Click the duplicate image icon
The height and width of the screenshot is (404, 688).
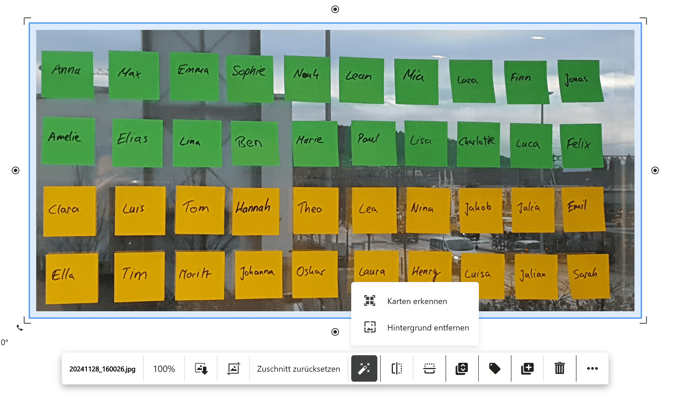(527, 368)
